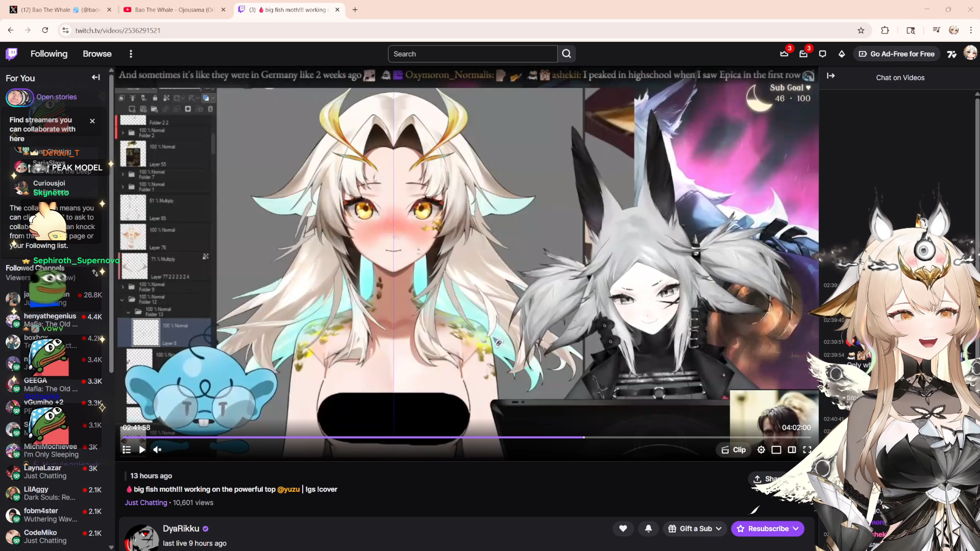Screen dimensions: 980x551
Task: Open Chrome profile avatar
Action: [x=953, y=30]
